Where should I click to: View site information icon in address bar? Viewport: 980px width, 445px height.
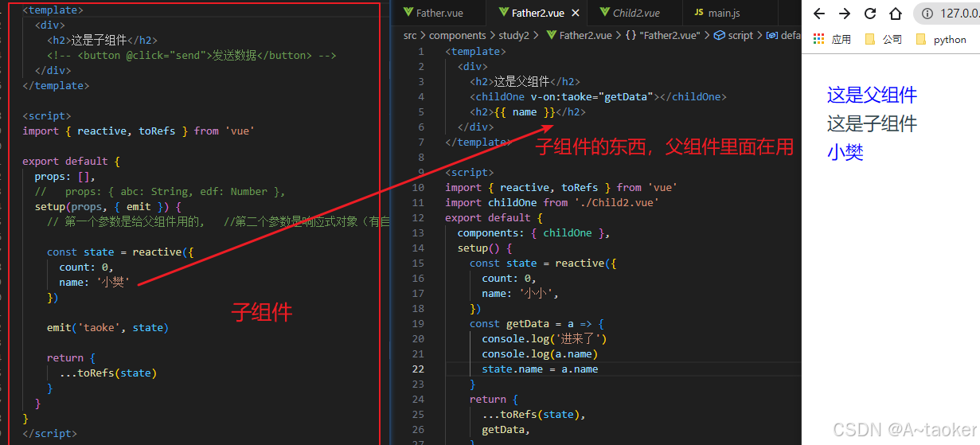[x=927, y=14]
